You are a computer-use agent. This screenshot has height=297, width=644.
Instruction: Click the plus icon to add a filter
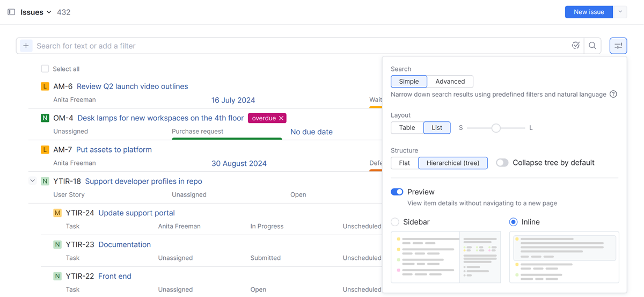pyautogui.click(x=26, y=46)
